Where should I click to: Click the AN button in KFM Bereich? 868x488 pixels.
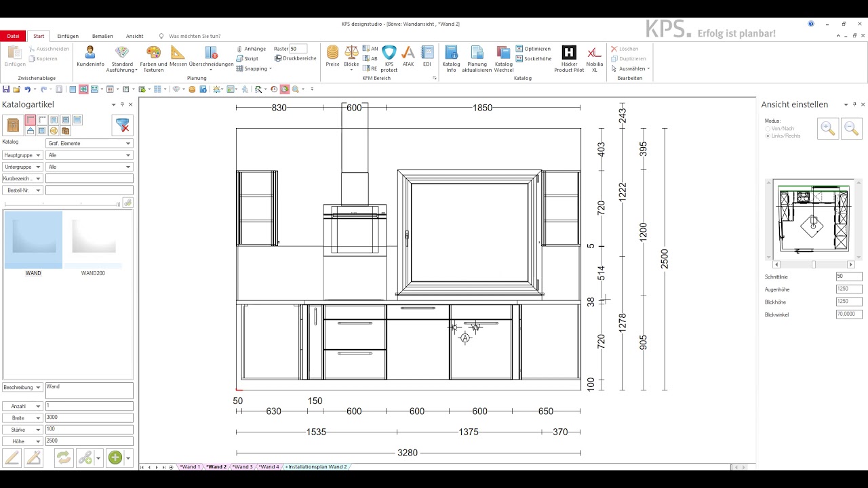370,49
